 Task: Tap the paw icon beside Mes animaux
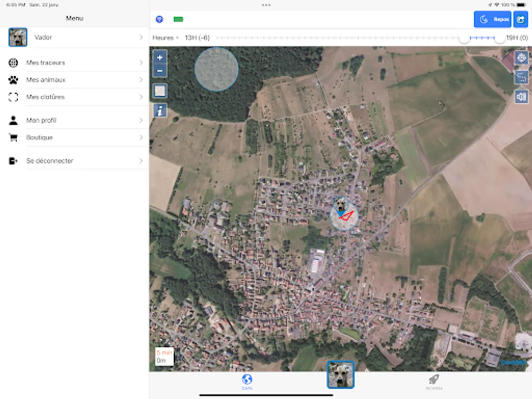tap(13, 80)
